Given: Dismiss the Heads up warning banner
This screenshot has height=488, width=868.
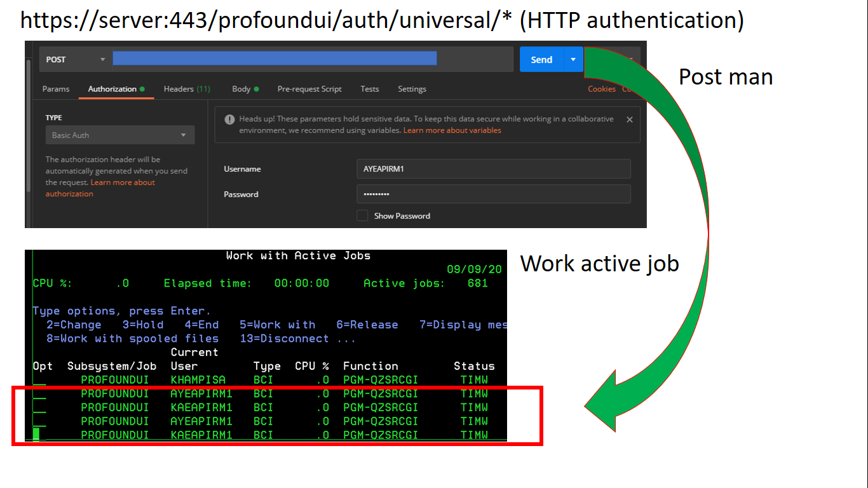Looking at the screenshot, I should tap(630, 119).
